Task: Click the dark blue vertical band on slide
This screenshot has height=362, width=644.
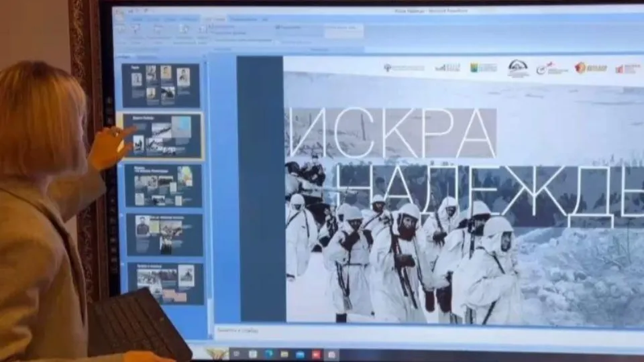Action: pos(261,188)
